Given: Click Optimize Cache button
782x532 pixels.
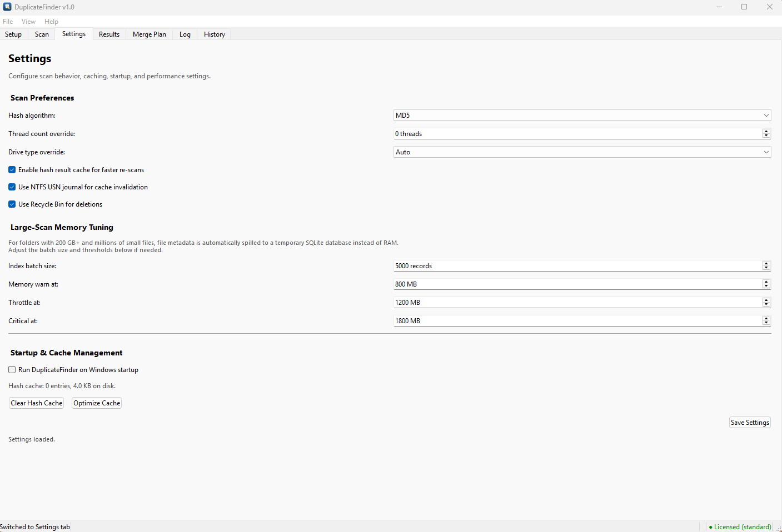Looking at the screenshot, I should (97, 403).
